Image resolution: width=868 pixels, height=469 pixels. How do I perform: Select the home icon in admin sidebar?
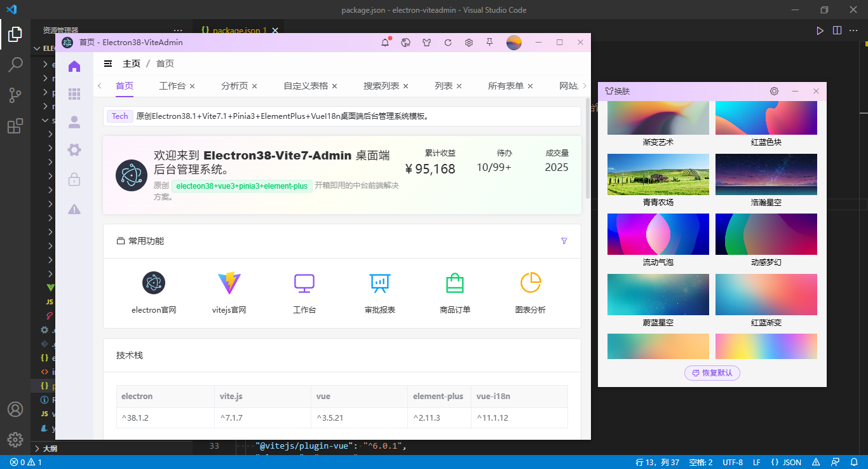tap(74, 66)
